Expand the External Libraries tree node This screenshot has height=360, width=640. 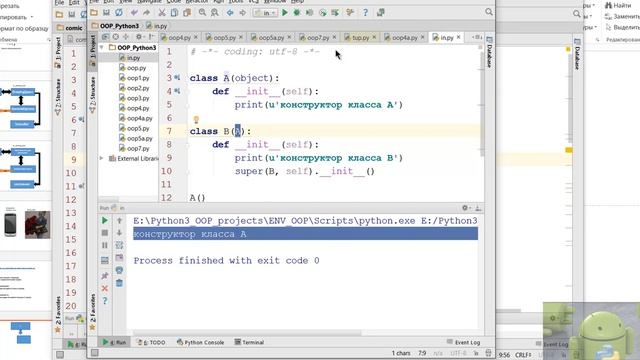pyautogui.click(x=102, y=158)
